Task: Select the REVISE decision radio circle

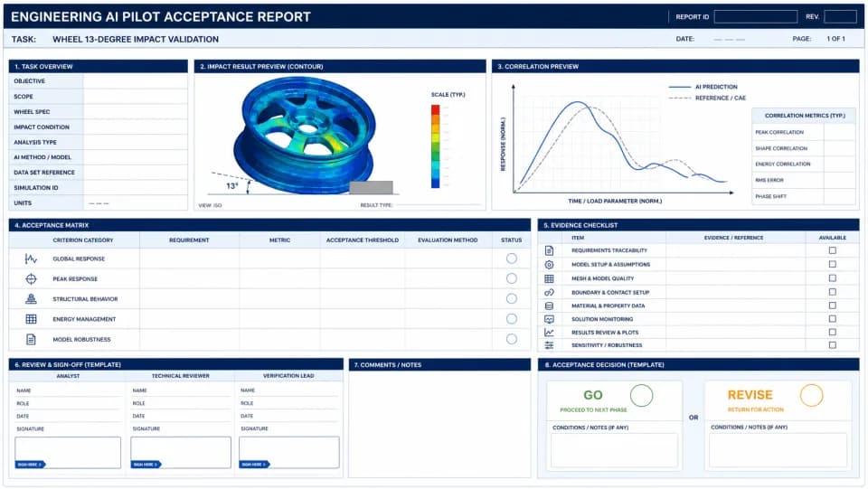Action: point(812,395)
